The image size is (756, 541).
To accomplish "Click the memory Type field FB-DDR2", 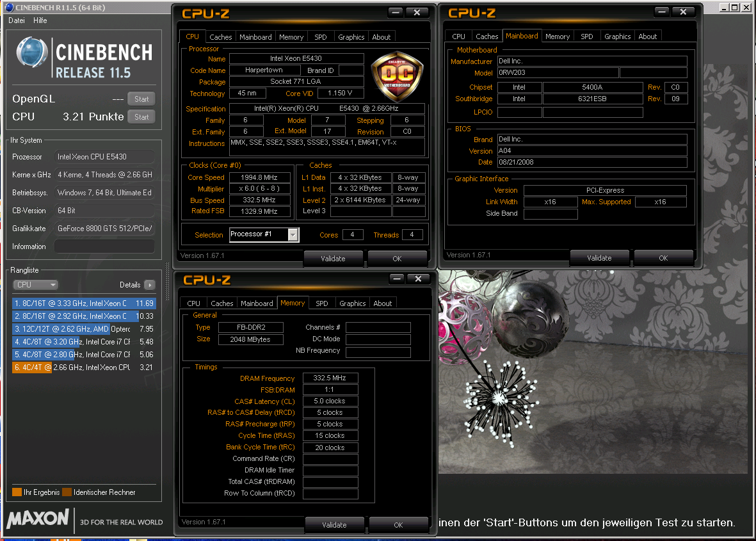I will point(251,327).
